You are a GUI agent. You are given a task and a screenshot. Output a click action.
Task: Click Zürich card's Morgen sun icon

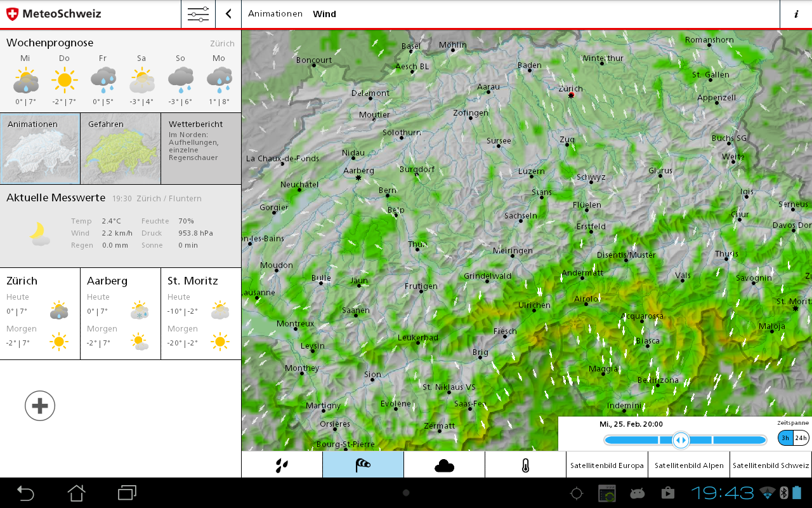[x=59, y=342]
